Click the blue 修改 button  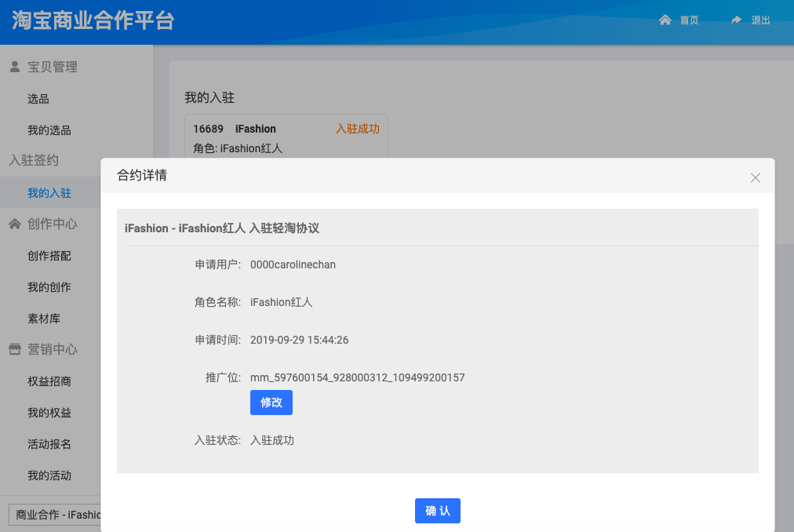pos(271,403)
